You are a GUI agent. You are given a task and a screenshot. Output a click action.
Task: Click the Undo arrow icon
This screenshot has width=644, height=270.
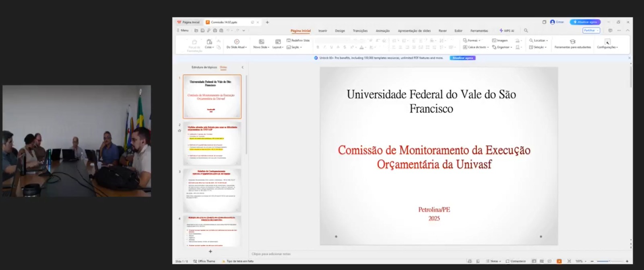[228, 31]
